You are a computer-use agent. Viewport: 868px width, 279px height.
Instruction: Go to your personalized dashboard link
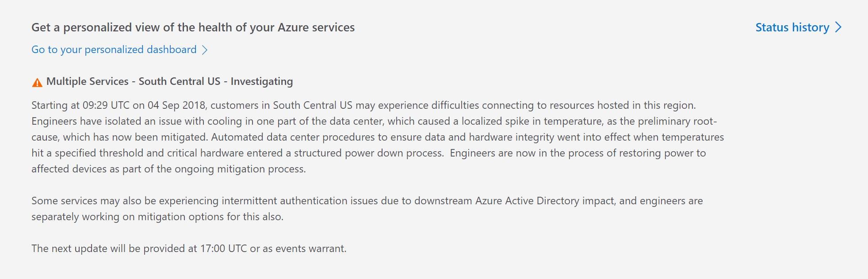point(114,50)
